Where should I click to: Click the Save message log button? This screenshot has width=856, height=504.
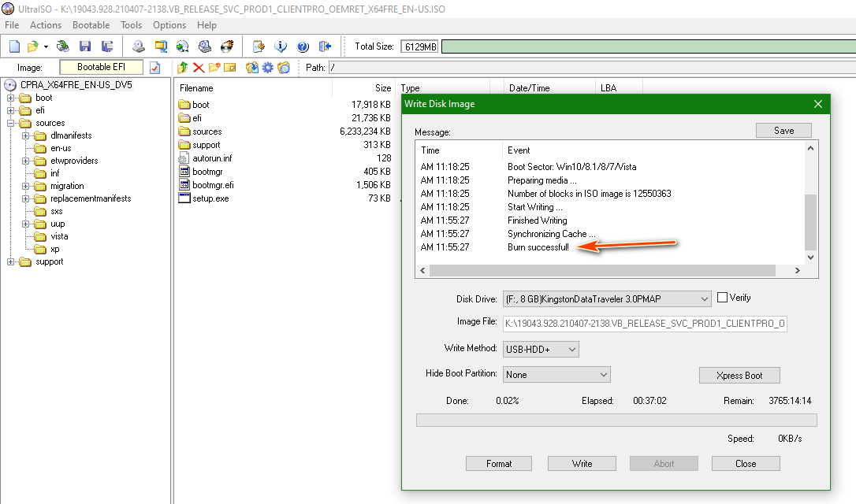[x=783, y=131]
